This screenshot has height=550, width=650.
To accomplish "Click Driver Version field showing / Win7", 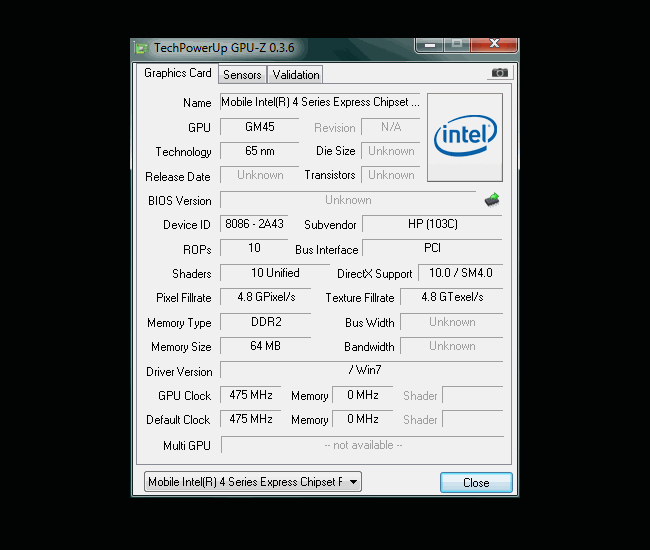I will pos(361,370).
